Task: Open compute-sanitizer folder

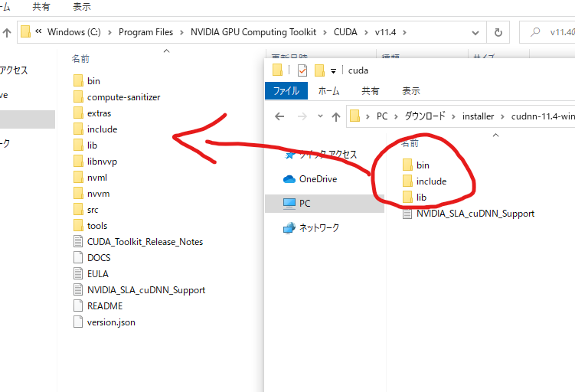Action: (117, 97)
